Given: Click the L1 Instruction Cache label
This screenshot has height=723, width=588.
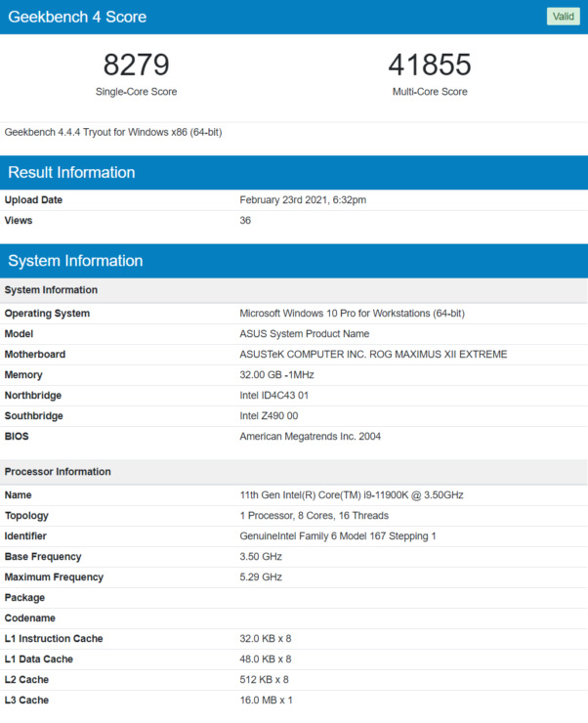Looking at the screenshot, I should coord(54,639).
